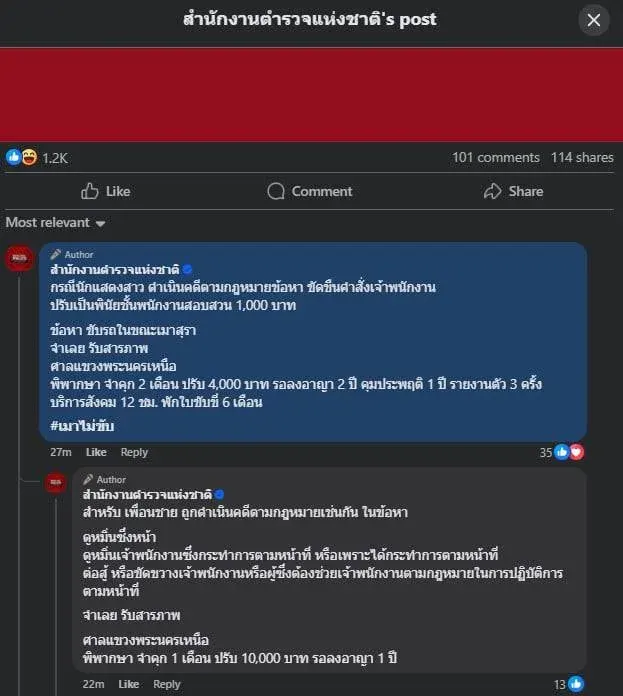The image size is (623, 696).
Task: Open the haha reaction emoji near 1.2K
Action: (29, 157)
